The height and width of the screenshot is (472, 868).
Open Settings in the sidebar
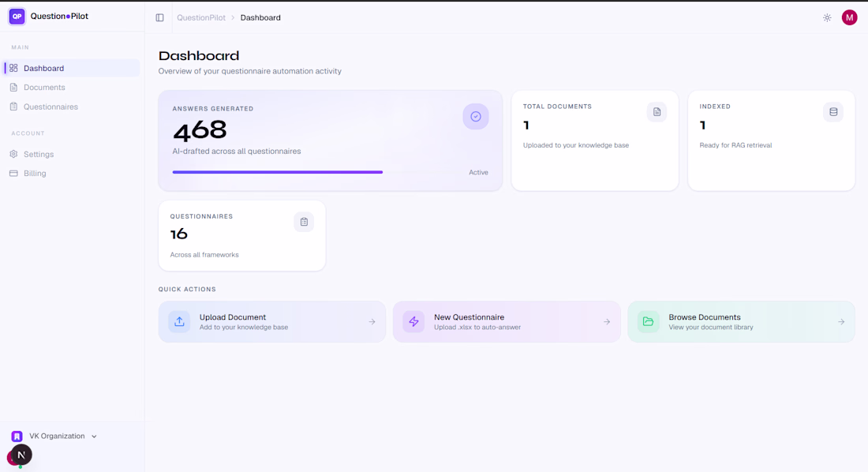72,154
